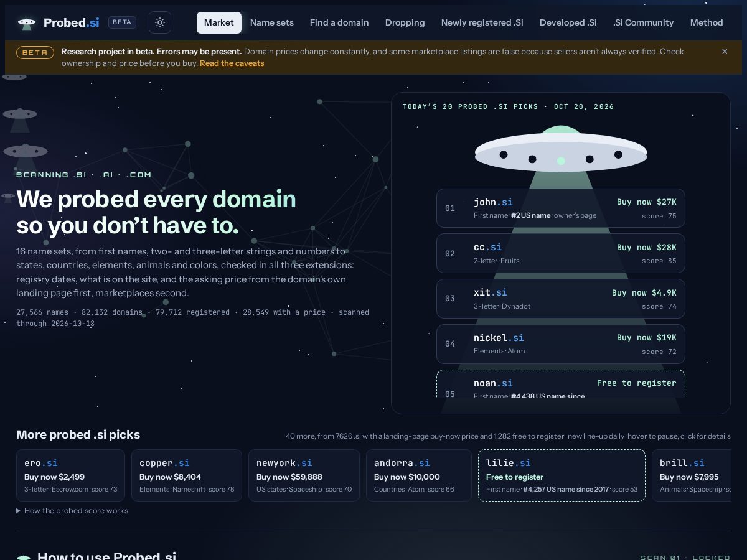Click Buy now $59,888 on newyork.si
Image resolution: width=747 pixels, height=560 pixels.
point(289,477)
